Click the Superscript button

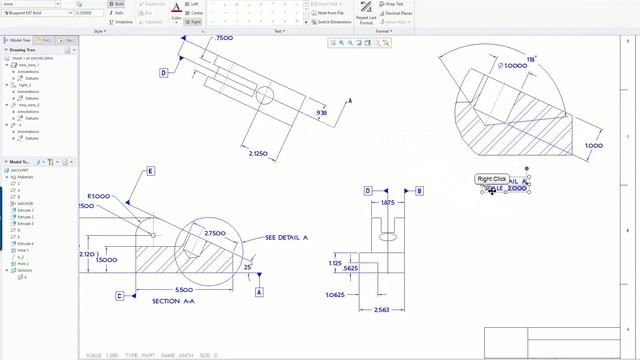152,4
